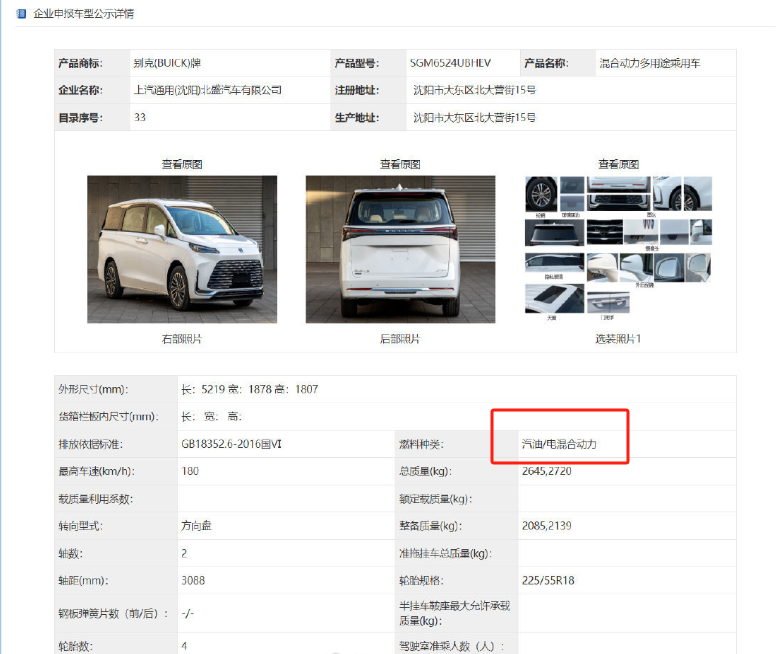This screenshot has height=654, width=782.
Task: Select brand value 别克(BUICK)牌
Action: pyautogui.click(x=167, y=63)
